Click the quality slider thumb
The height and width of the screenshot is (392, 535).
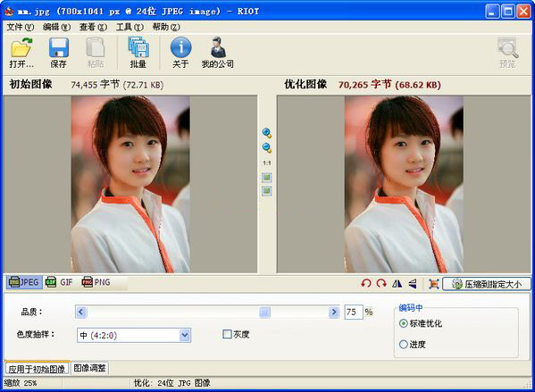tap(264, 312)
